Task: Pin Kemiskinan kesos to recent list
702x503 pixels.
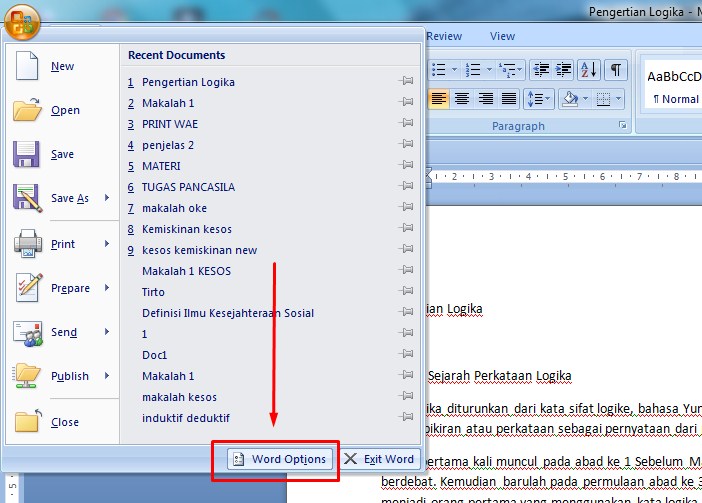Action: [x=407, y=228]
